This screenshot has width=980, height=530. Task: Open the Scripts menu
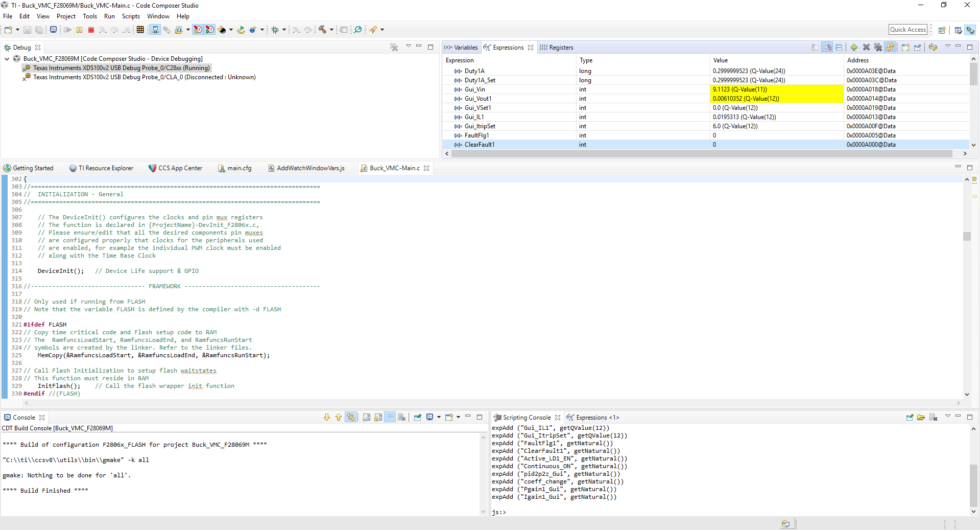pyautogui.click(x=131, y=16)
